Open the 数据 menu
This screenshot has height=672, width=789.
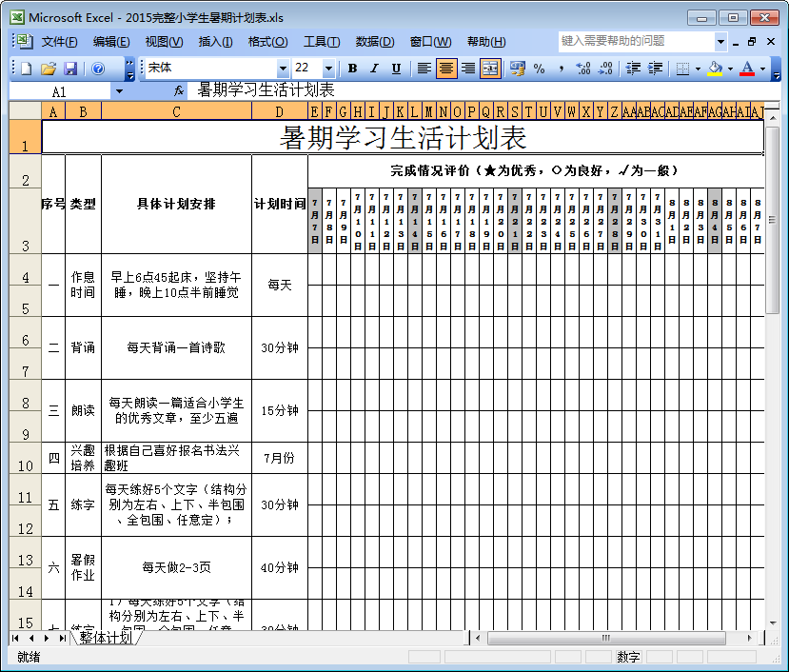tap(375, 42)
